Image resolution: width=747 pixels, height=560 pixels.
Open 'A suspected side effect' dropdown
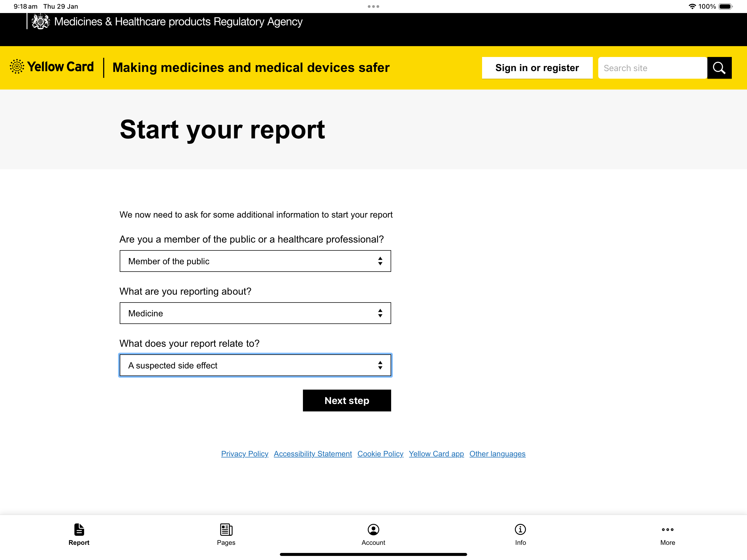tap(255, 365)
